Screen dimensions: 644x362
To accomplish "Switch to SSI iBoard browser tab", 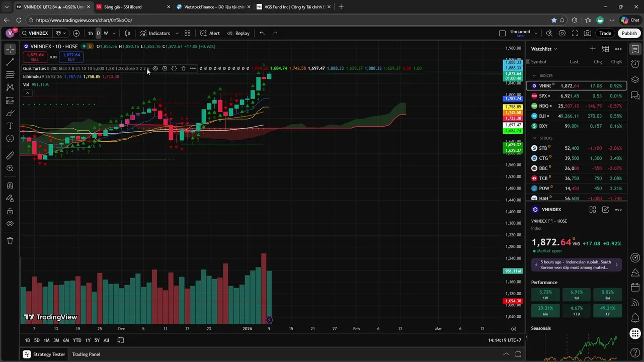I will [x=132, y=7].
